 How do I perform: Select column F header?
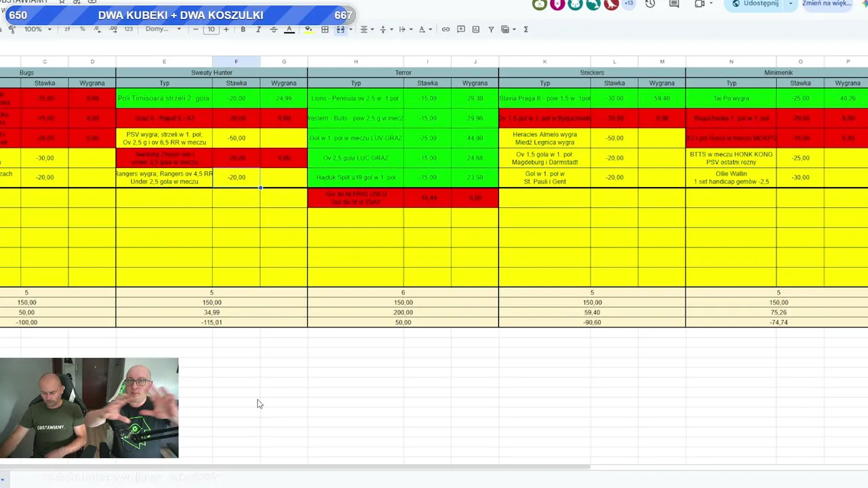tap(236, 62)
